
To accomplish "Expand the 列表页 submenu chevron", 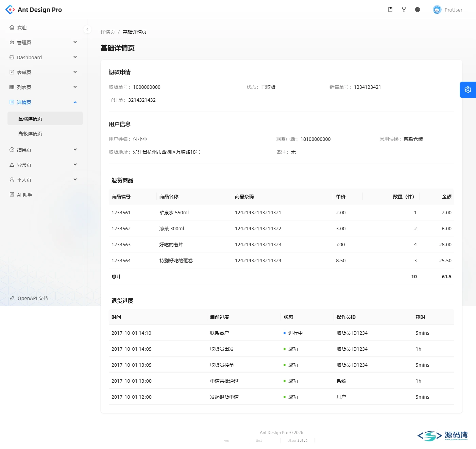I will [75, 87].
